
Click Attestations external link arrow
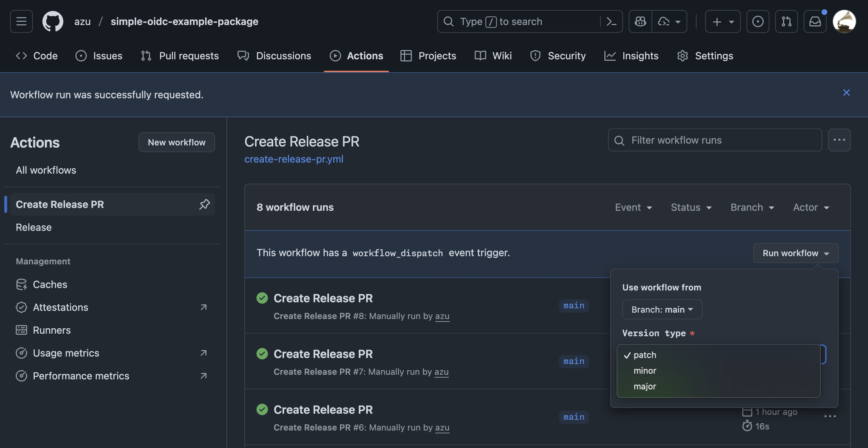click(204, 307)
